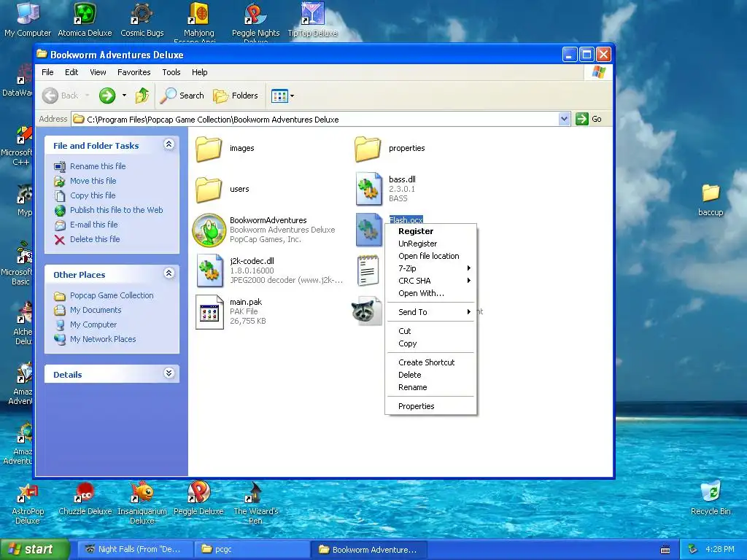This screenshot has height=560, width=747.
Task: Choose Open With... option
Action: (x=430, y=293)
